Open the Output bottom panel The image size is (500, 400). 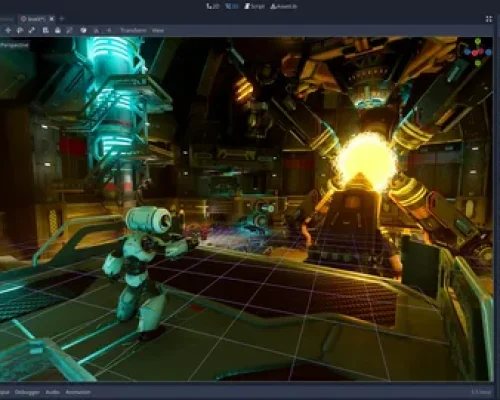point(5,392)
